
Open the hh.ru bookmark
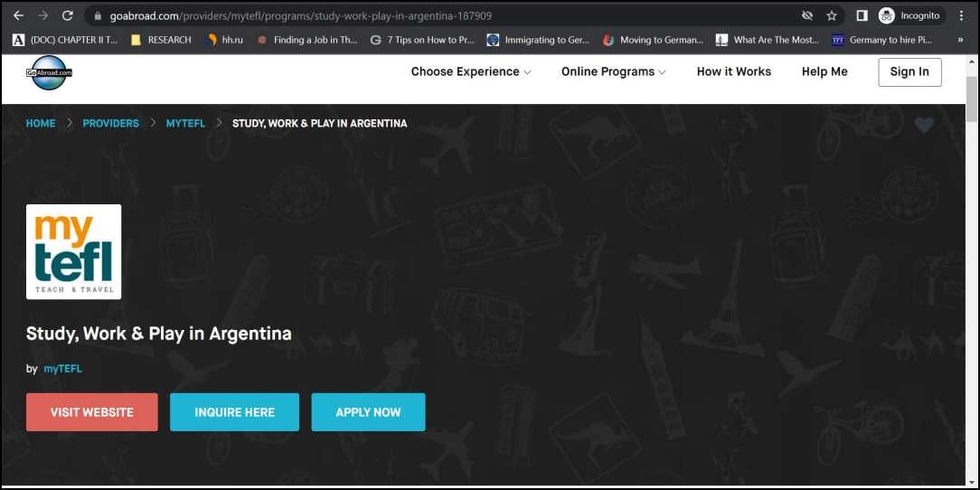225,40
